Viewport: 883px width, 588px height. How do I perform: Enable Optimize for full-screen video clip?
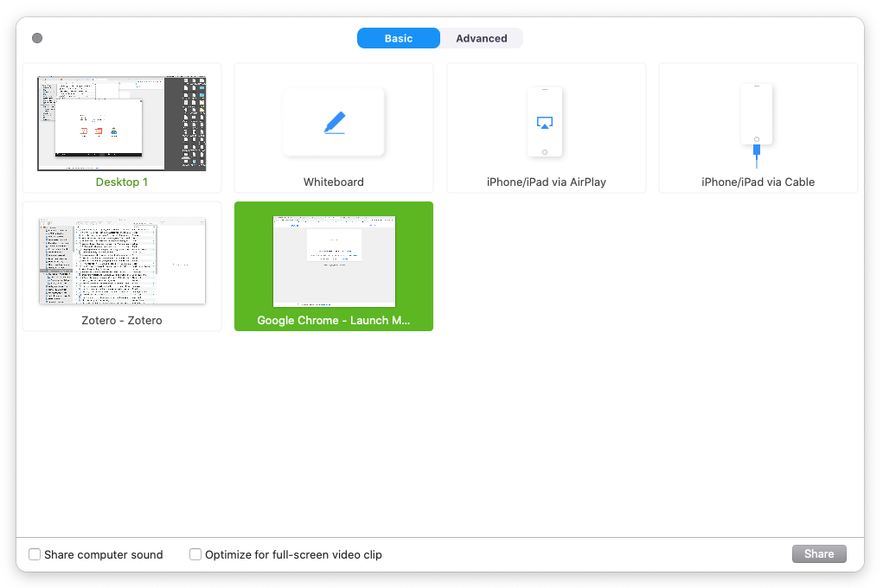tap(195, 554)
